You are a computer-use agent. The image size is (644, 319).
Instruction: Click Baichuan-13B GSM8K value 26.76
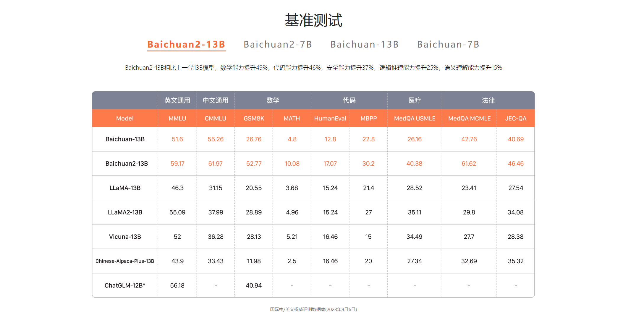[254, 139]
